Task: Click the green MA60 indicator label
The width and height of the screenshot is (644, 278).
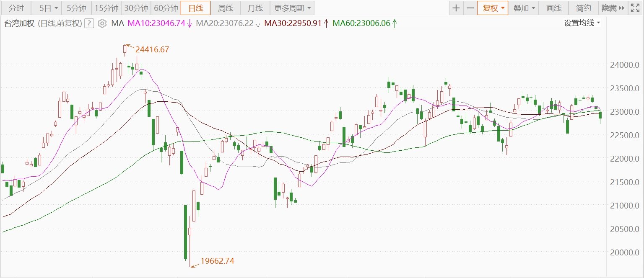Action: click(x=361, y=23)
